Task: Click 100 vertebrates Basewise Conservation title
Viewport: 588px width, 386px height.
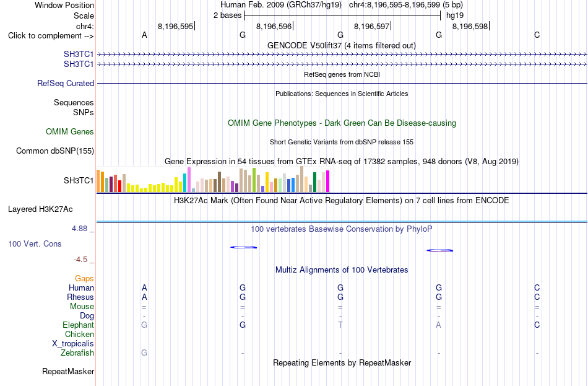Action: coord(341,229)
